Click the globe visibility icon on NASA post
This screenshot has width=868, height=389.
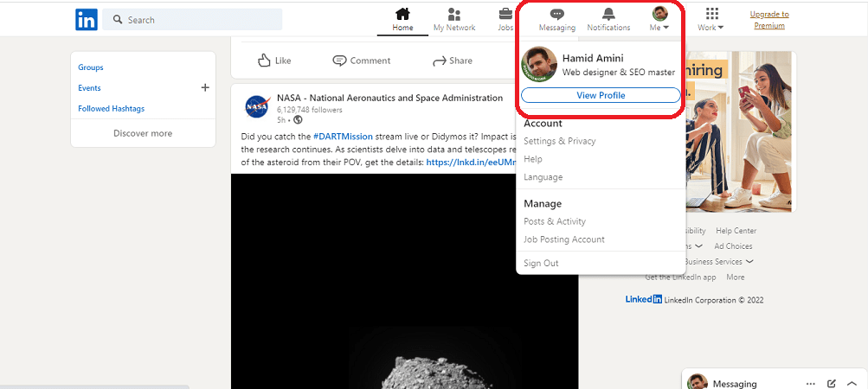pos(298,119)
